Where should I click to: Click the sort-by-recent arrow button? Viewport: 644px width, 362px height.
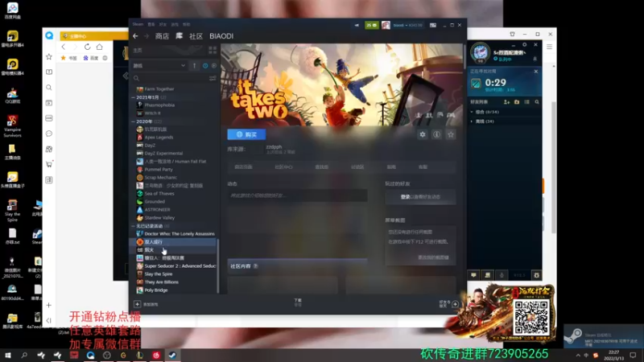tap(194, 66)
